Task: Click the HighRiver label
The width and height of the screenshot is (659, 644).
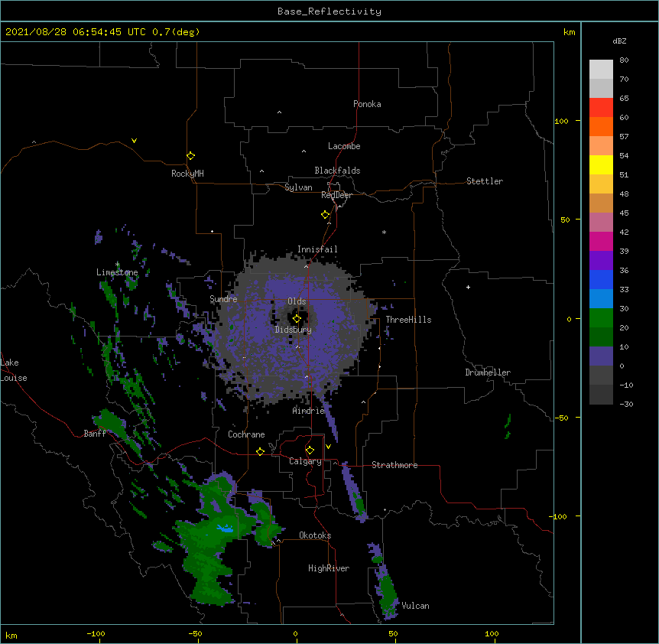Action: [329, 568]
